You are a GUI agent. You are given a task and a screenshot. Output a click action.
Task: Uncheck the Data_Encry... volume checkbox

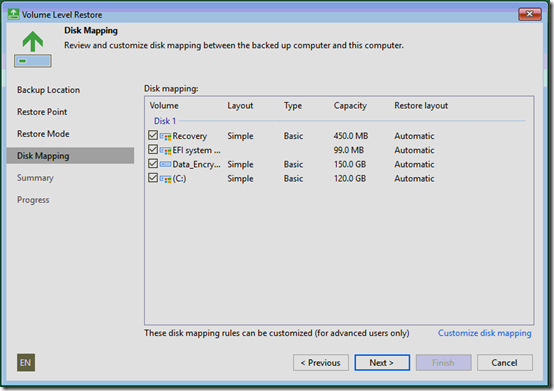(153, 163)
